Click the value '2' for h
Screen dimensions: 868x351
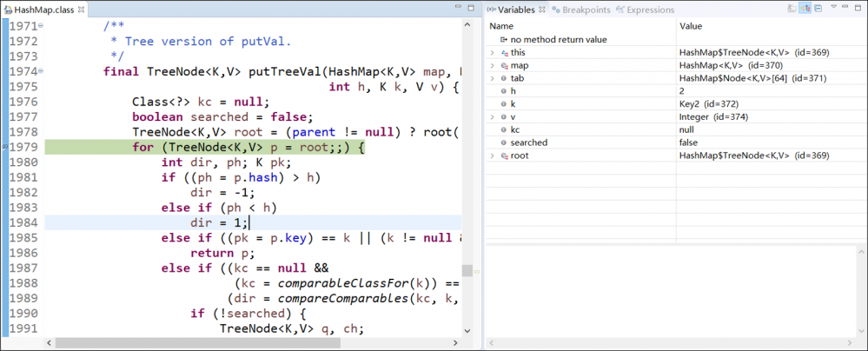click(682, 91)
